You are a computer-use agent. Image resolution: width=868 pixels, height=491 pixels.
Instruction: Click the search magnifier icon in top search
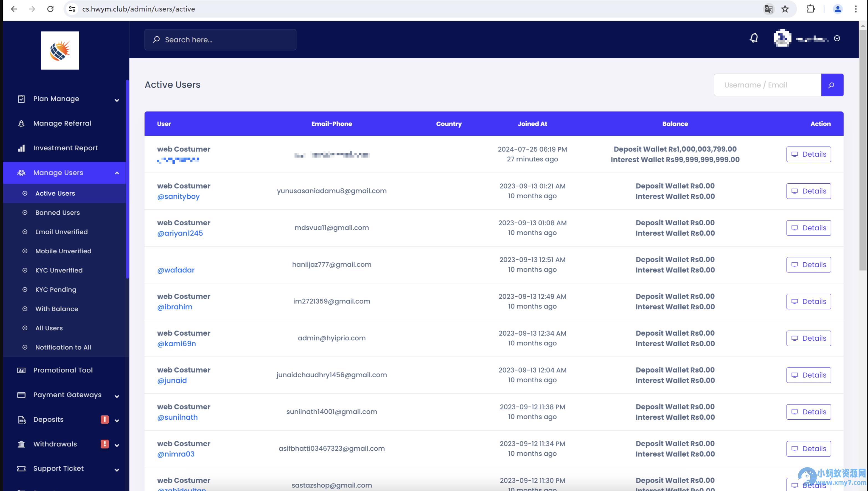pyautogui.click(x=156, y=39)
